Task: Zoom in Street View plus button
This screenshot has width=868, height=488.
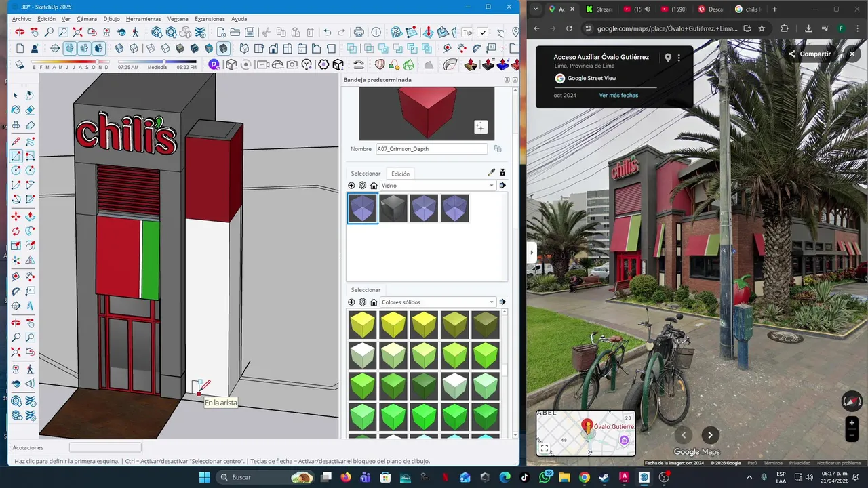Action: click(852, 422)
